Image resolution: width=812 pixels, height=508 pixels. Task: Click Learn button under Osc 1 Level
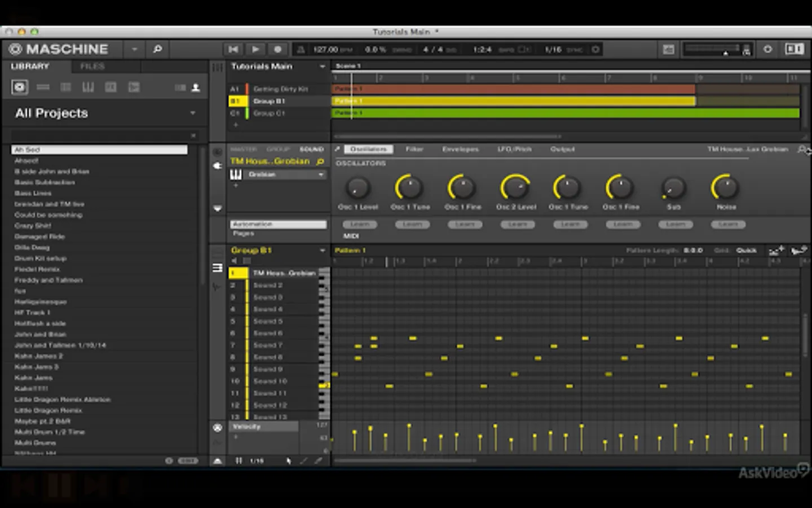tap(359, 225)
